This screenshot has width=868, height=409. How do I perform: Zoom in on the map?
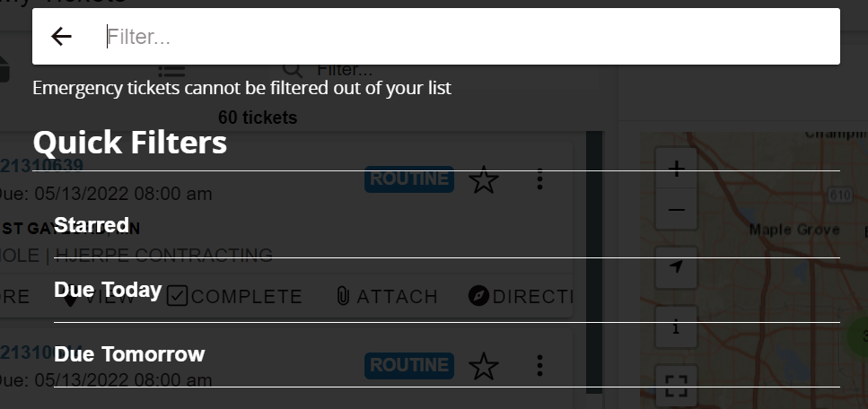(x=676, y=169)
